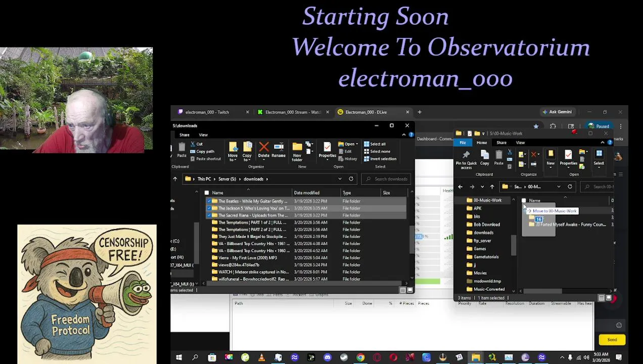The height and width of the screenshot is (364, 643).
Task: Open Share tab in downloads window
Action: coord(185,135)
